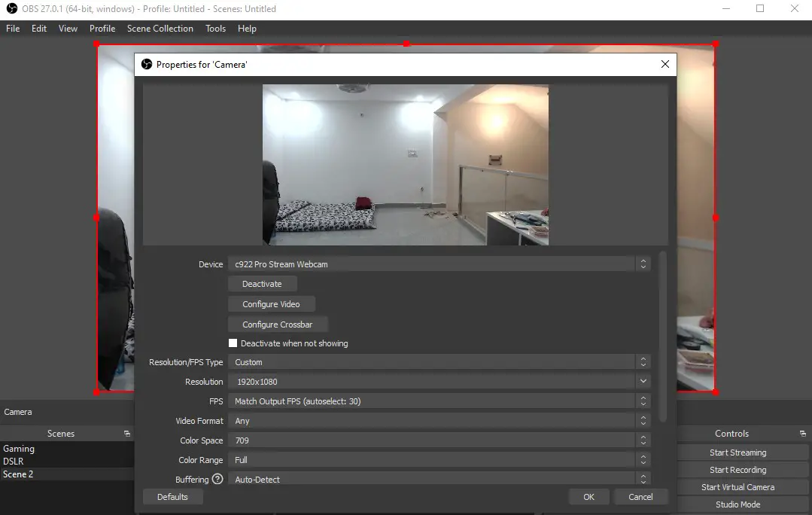Click the Deactivate button
This screenshot has width=812, height=515.
pos(262,284)
